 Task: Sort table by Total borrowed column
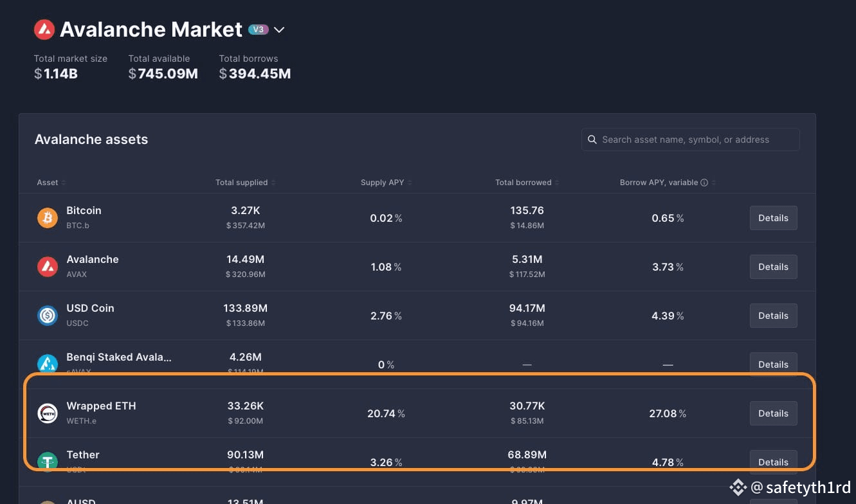point(527,183)
